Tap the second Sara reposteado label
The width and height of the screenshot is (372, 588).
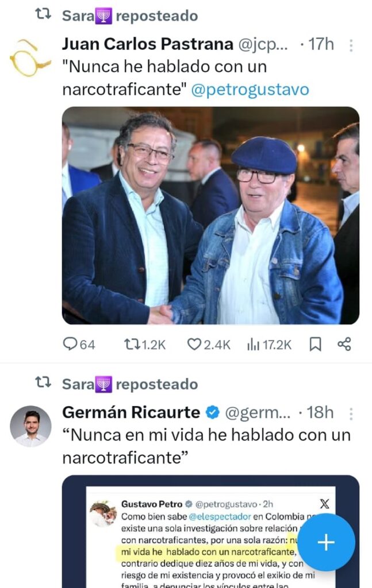[x=130, y=384]
